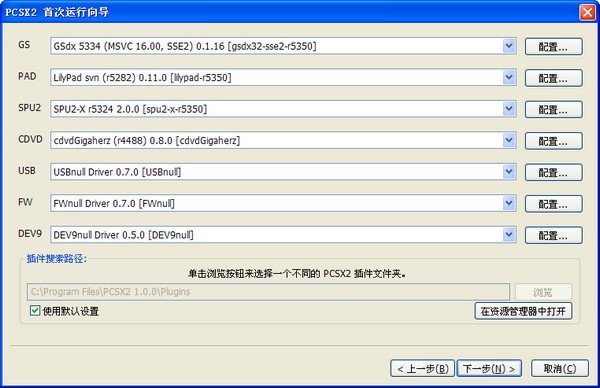Cancel the wizard with 取消(C)
This screenshot has height=388, width=600.
tap(559, 368)
